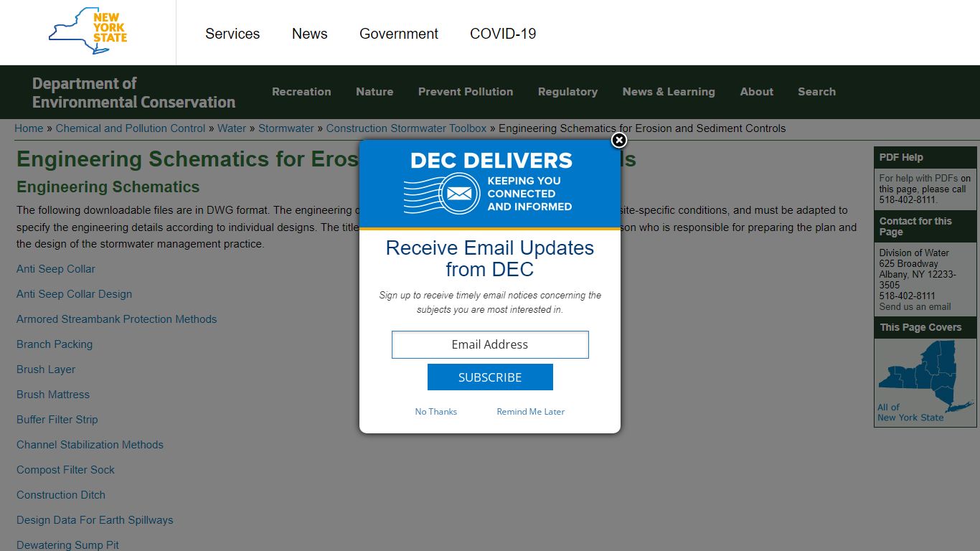Open the News menu item
The width and height of the screenshot is (980, 551).
pos(310,34)
